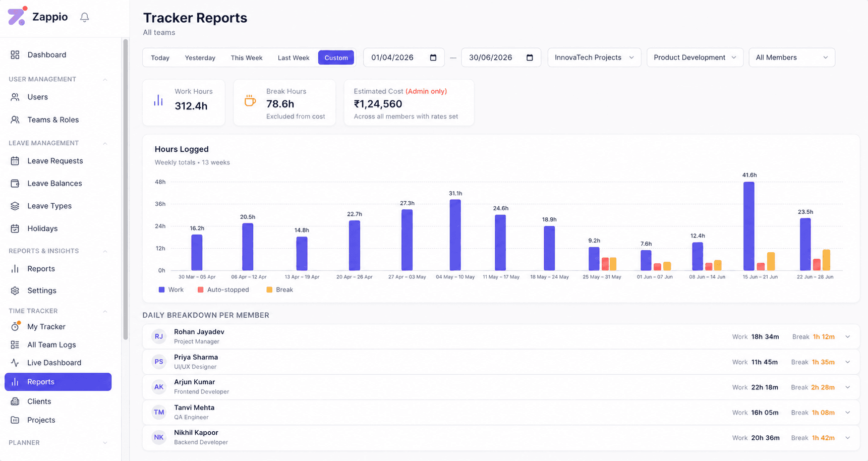Select the Last Week range tab
This screenshot has width=868, height=461.
click(x=294, y=57)
